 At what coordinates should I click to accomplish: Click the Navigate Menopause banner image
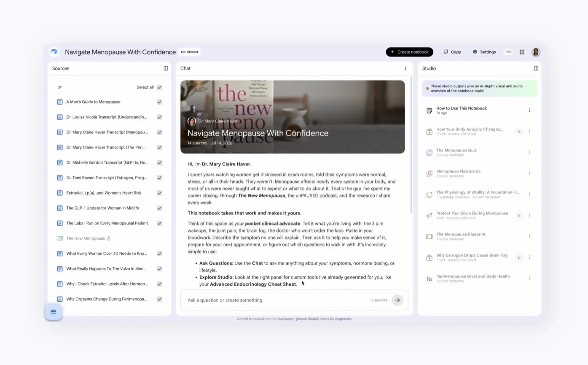coord(293,117)
